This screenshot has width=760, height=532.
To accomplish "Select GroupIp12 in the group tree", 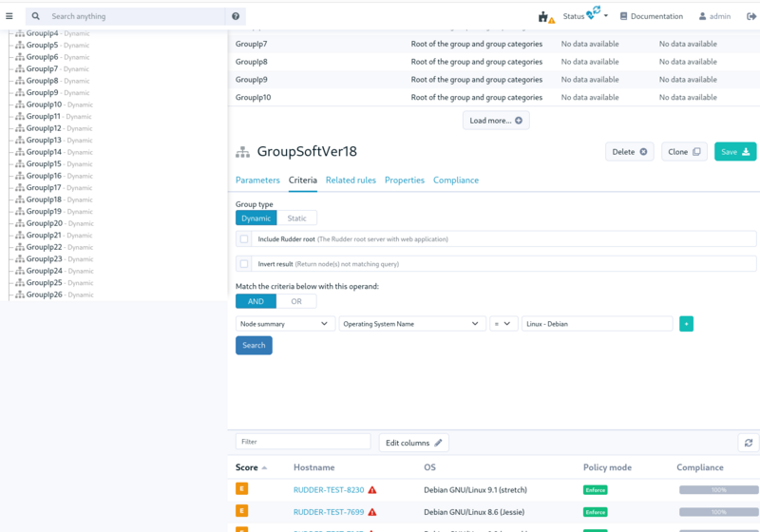I will [x=44, y=128].
